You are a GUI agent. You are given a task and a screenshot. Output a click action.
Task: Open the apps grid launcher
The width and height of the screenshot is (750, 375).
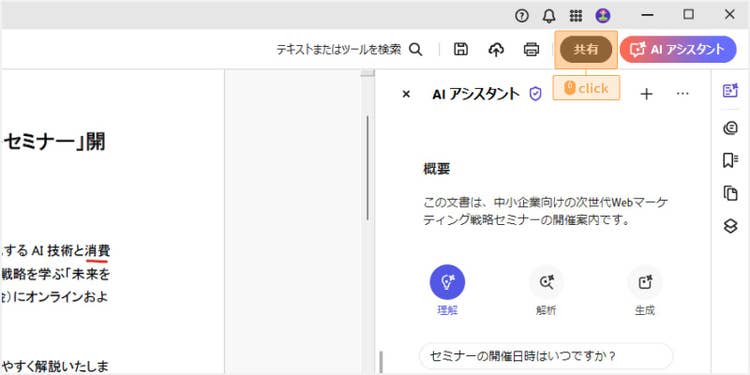576,16
